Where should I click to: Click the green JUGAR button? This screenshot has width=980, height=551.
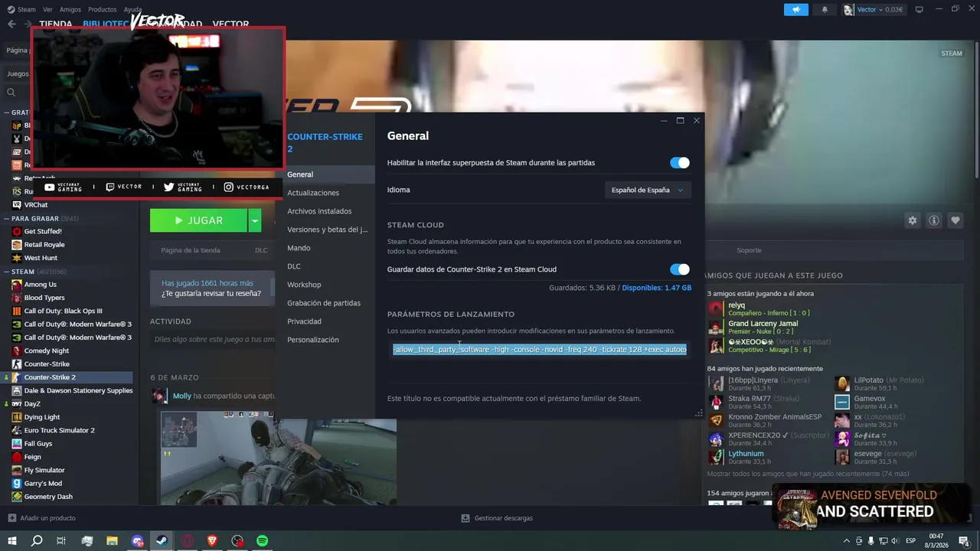tap(198, 220)
